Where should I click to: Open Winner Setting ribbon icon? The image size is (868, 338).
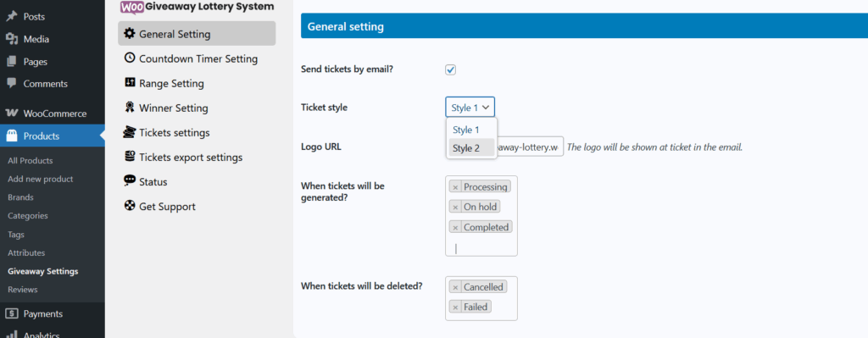(x=130, y=108)
